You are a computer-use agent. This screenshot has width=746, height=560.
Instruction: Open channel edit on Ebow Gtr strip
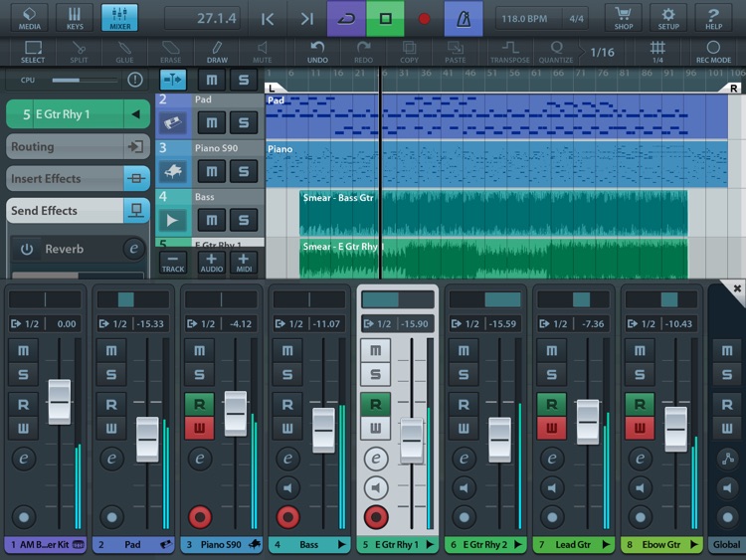[640, 459]
